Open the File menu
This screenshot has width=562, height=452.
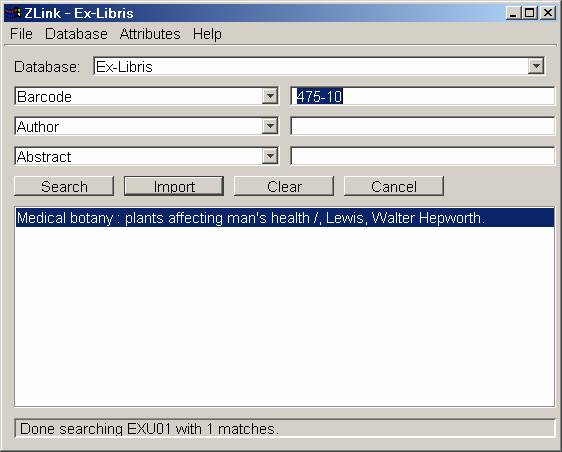tap(21, 34)
